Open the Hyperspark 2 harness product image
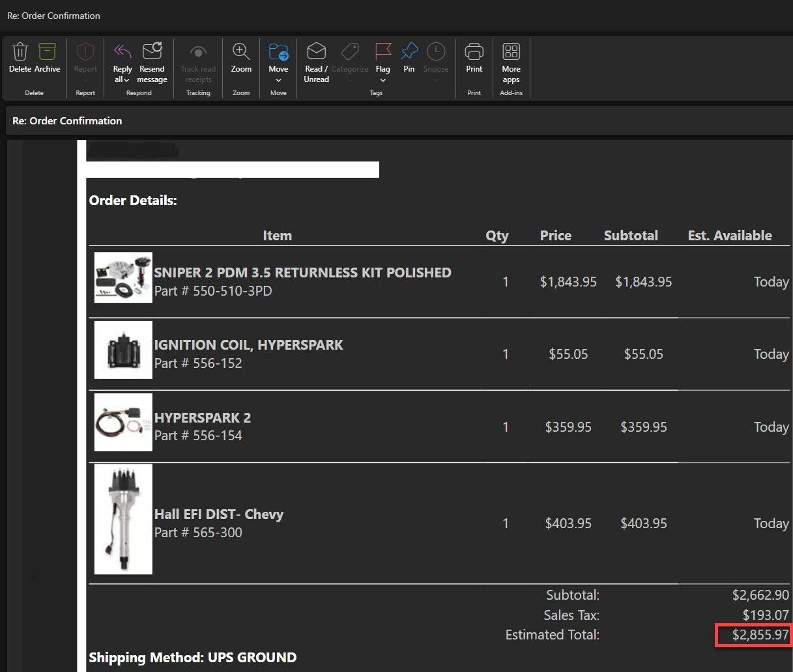Viewport: 793px width, 672px height. [x=123, y=423]
